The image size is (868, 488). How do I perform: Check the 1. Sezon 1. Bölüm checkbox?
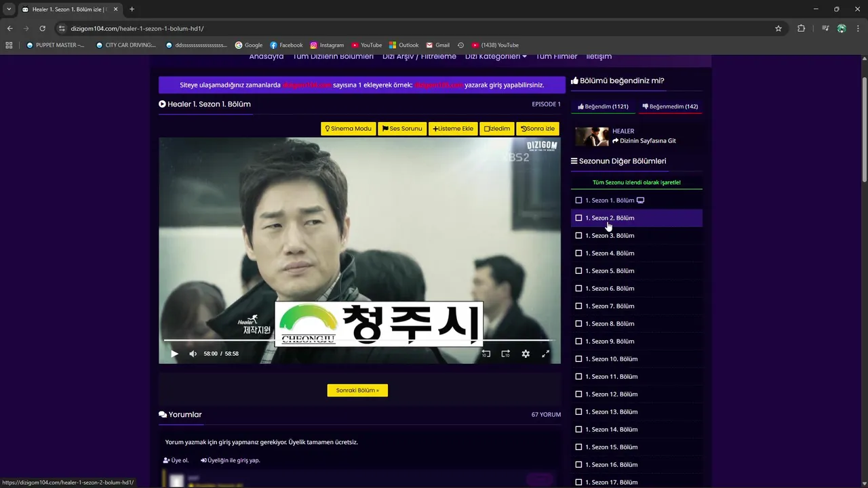[x=578, y=201]
